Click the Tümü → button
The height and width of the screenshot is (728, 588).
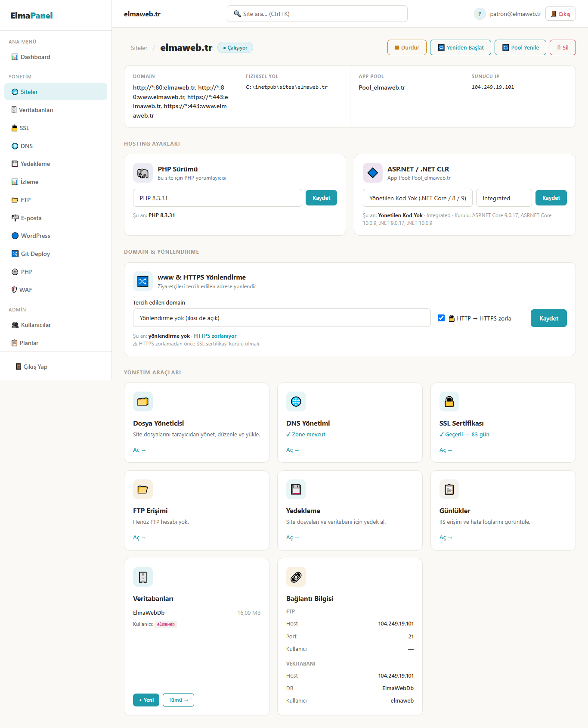[x=178, y=700]
